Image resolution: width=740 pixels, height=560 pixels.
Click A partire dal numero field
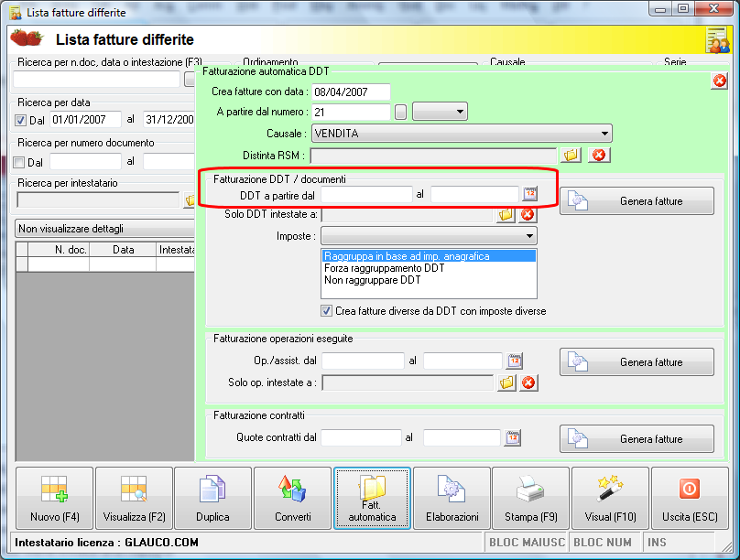coord(351,112)
